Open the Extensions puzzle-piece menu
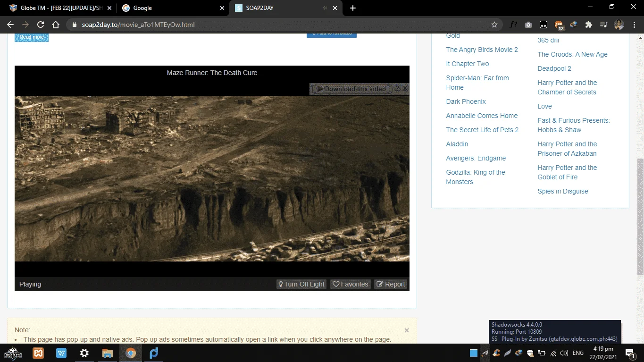This screenshot has height=362, width=644. click(x=588, y=25)
